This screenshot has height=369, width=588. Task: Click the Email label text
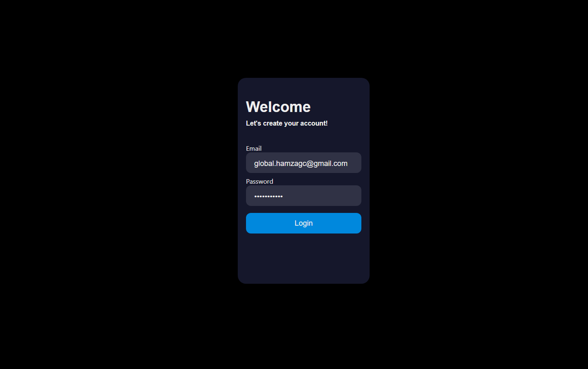[254, 148]
